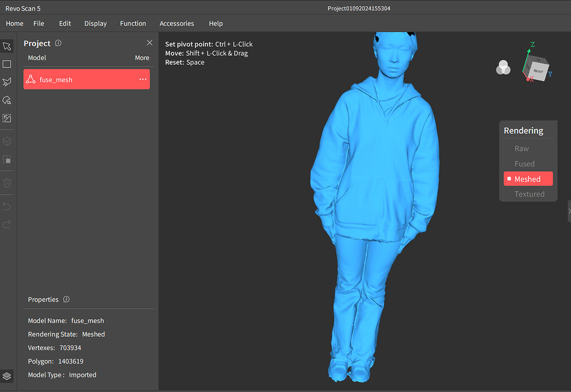The height and width of the screenshot is (392, 571).
Task: Open the fuse_mesh three-dot options
Action: coord(143,79)
